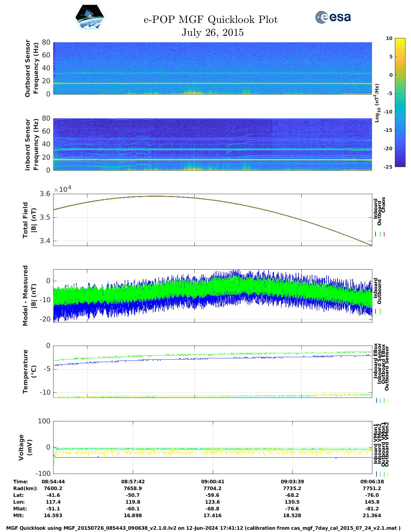Click the "e-POP MGF Quicklook Plot" title
Screen dimensions: 411x532
click(x=210, y=20)
